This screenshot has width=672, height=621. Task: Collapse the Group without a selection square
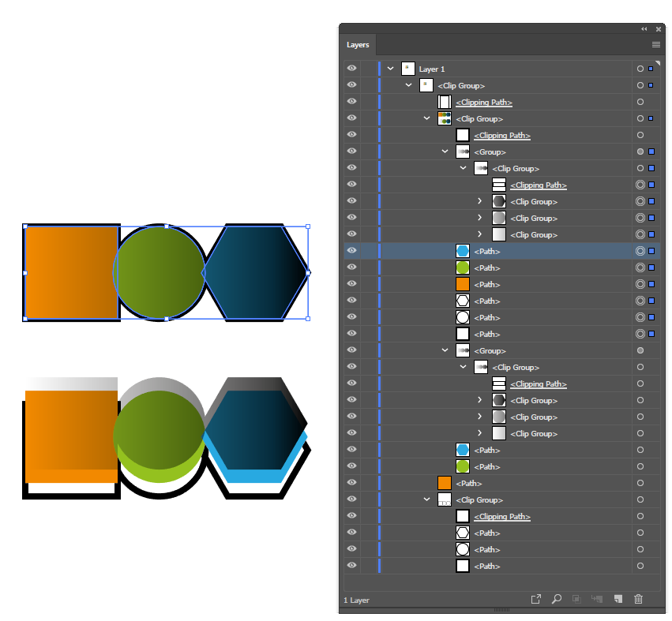(x=445, y=350)
